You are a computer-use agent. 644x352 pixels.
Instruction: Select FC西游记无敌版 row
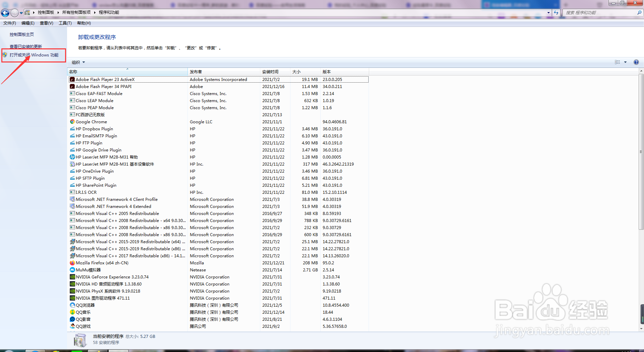[219, 115]
